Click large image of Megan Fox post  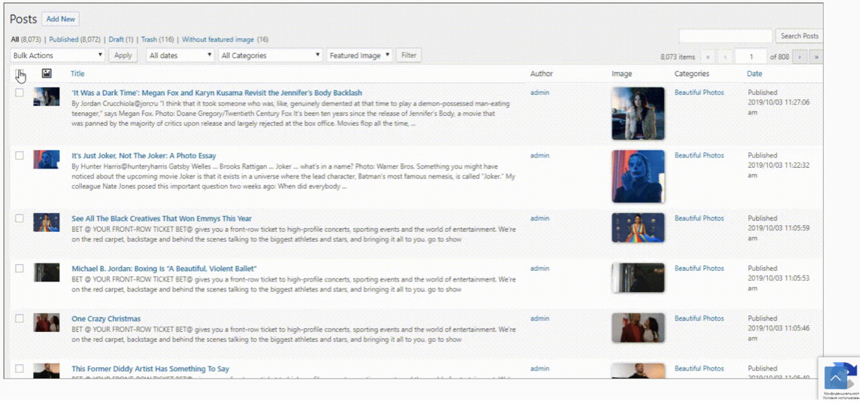[638, 114]
